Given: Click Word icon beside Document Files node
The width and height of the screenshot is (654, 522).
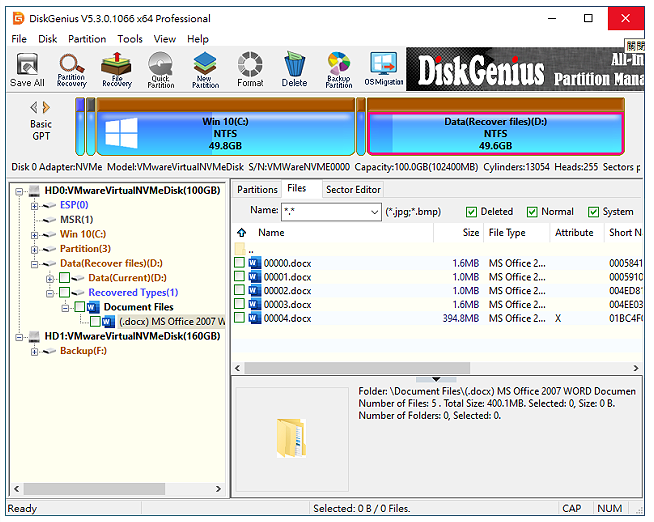Looking at the screenshot, I should pyautogui.click(x=93, y=307).
